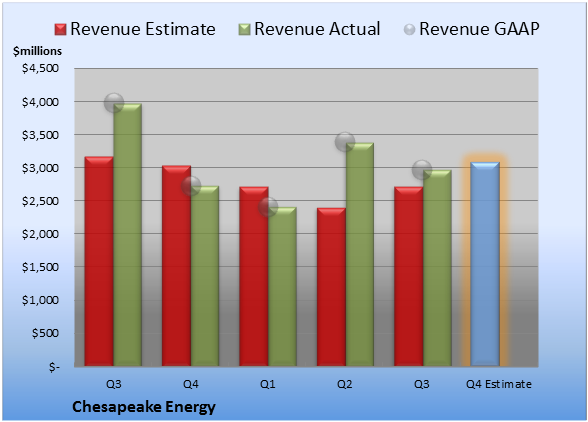Click the Q4 category axis label

(x=190, y=384)
